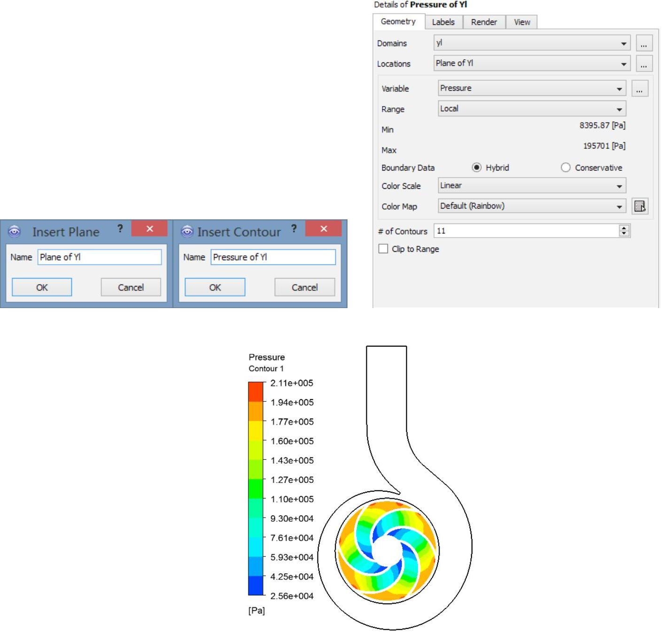Image resolution: width=672 pixels, height=635 pixels.
Task: Click the red legend color band
Action: pos(256,392)
